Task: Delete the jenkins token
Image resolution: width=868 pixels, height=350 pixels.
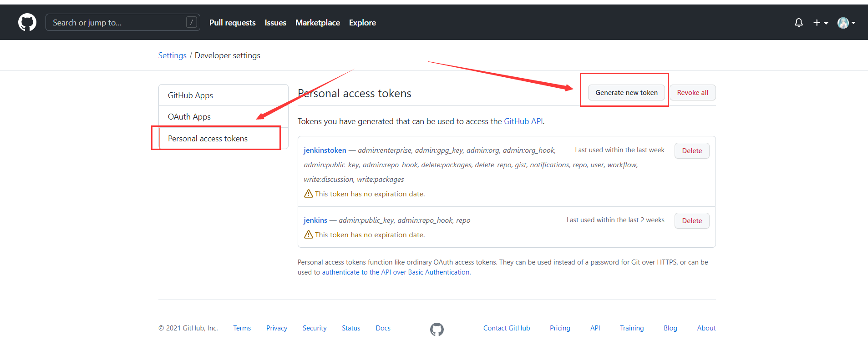Action: [x=692, y=221]
